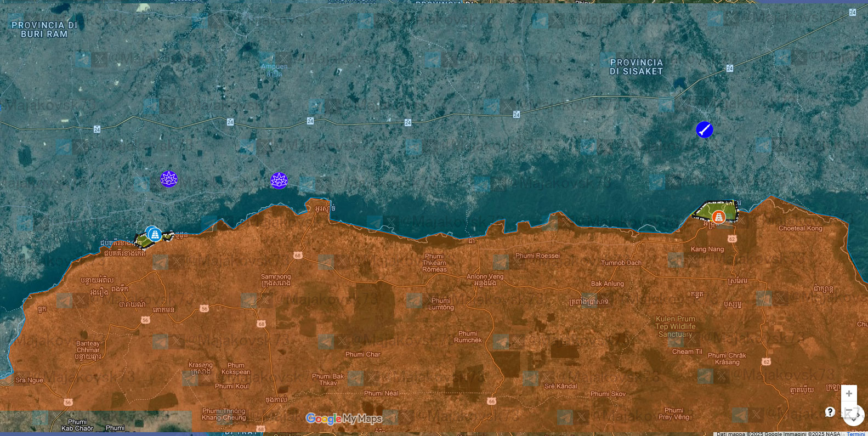The image size is (868, 436).
Task: Click the 'Phumi Thnóng Khang Cheung' label
Action: point(224,414)
